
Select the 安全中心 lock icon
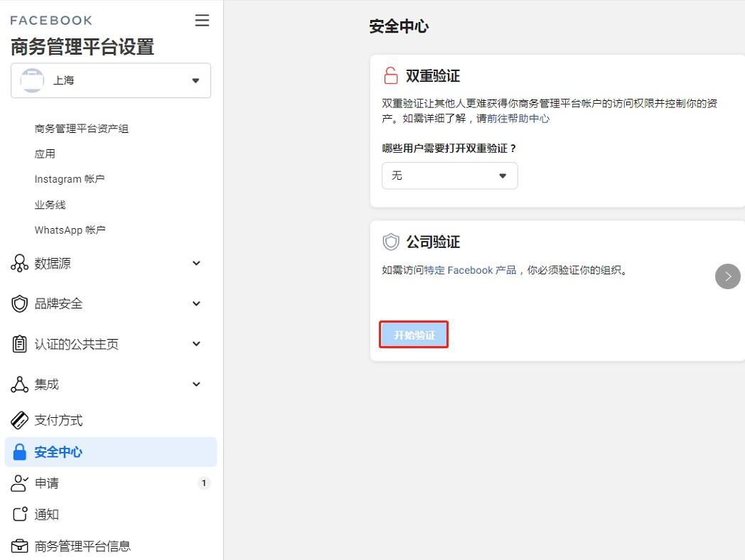(x=19, y=451)
